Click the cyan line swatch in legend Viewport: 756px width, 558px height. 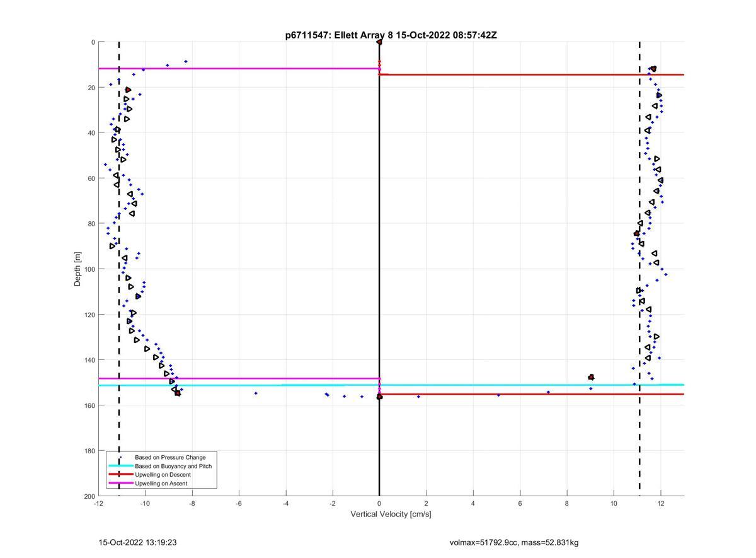[120, 466]
